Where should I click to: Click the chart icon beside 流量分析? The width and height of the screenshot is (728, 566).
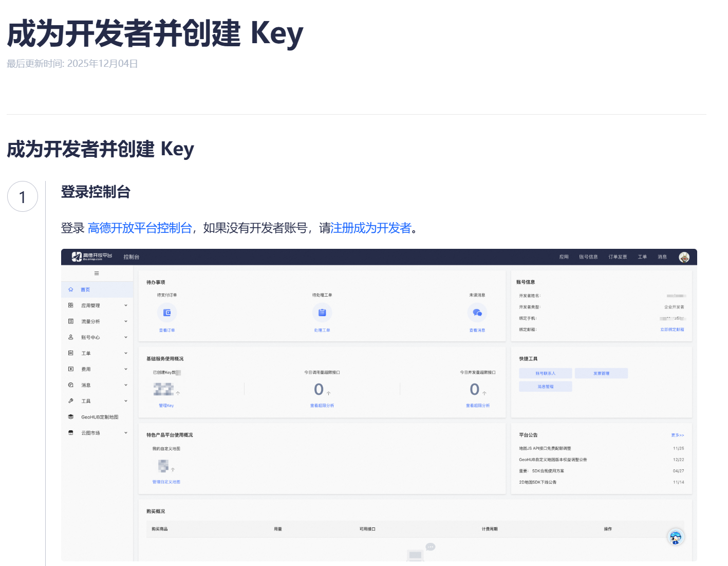pyautogui.click(x=71, y=321)
